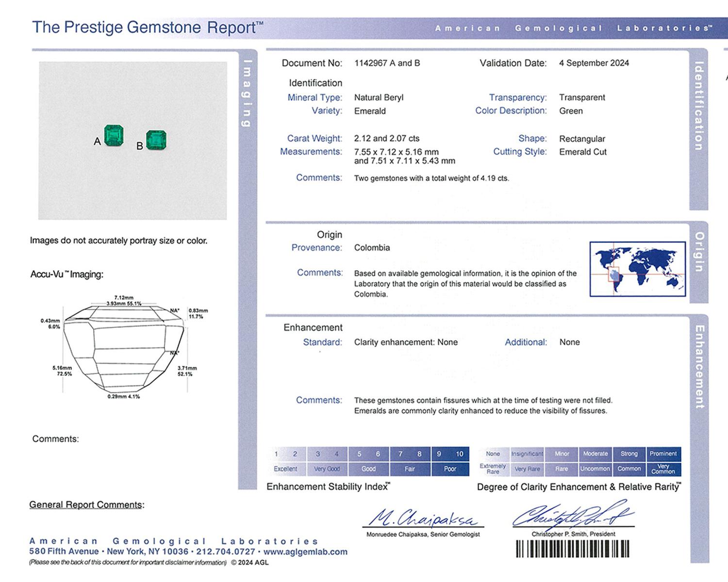Click Natural Beryl mineral type value

(x=379, y=97)
